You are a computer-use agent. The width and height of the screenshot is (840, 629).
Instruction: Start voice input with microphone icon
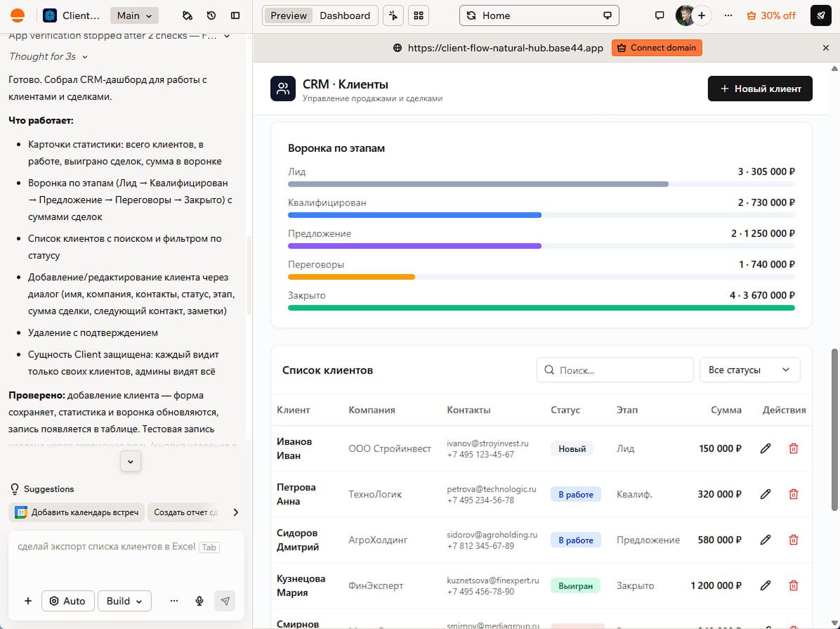199,601
